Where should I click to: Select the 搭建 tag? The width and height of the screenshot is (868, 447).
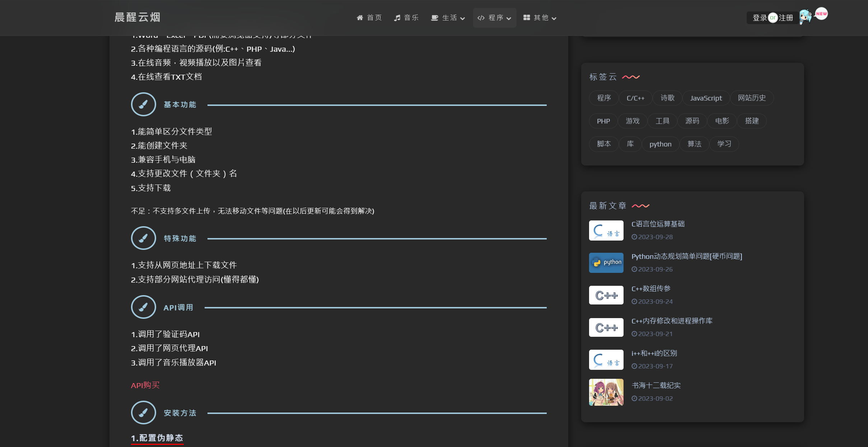coord(752,121)
